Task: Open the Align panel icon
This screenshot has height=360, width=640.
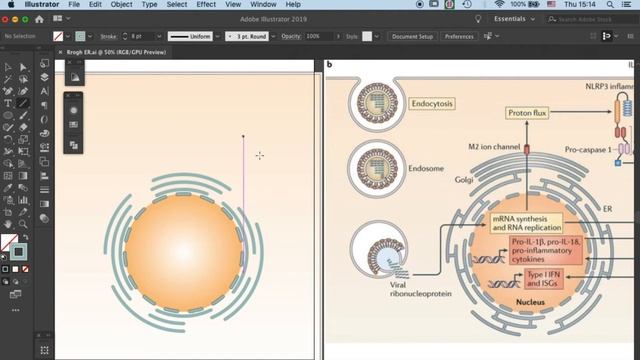Action: click(x=44, y=176)
